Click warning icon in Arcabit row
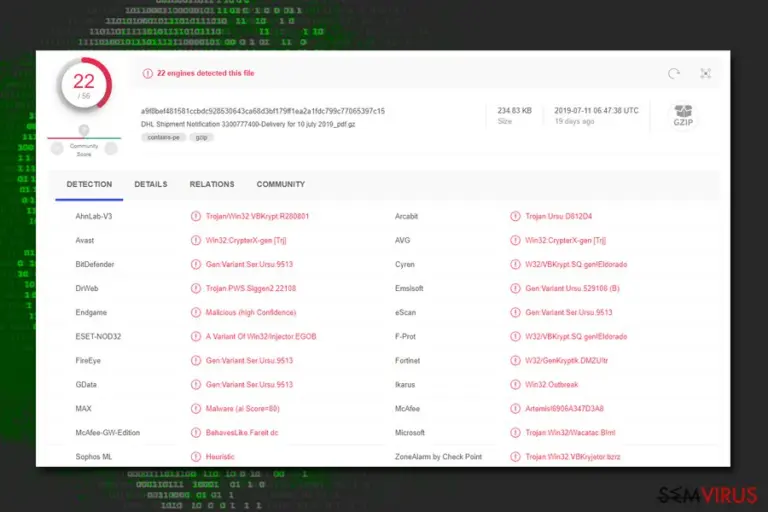Screen dimensions: 768x512 (x=515, y=216)
